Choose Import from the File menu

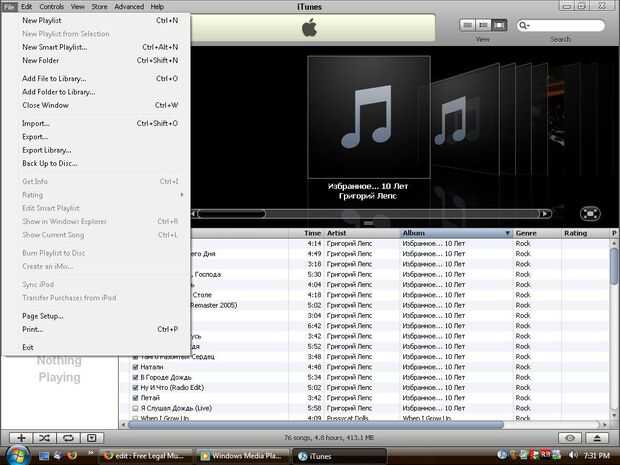tap(97, 123)
